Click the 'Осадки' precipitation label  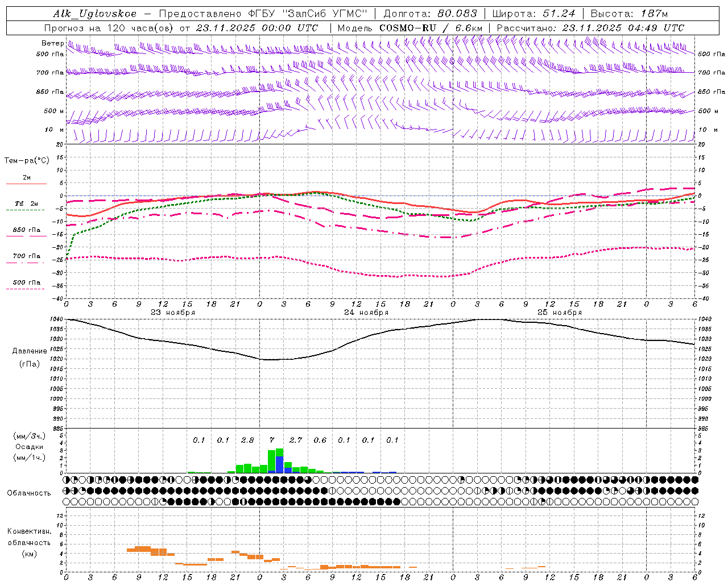[x=30, y=447]
